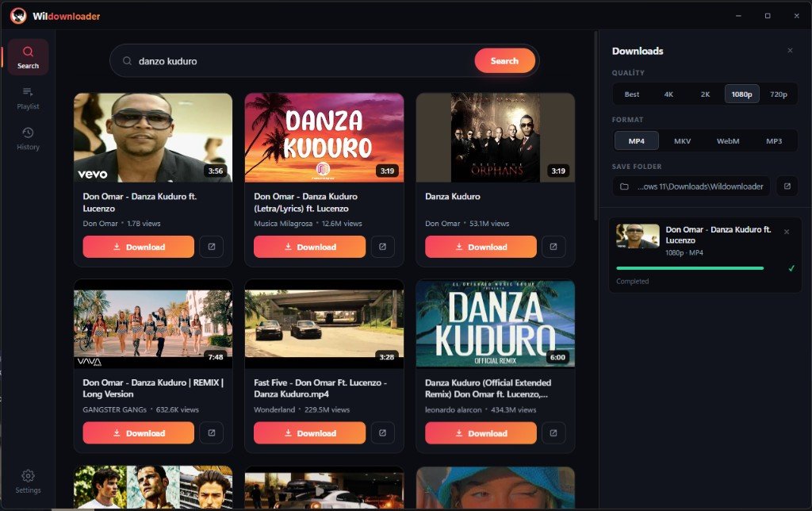Click the save folder path field
This screenshot has width=812, height=511.
click(691, 186)
